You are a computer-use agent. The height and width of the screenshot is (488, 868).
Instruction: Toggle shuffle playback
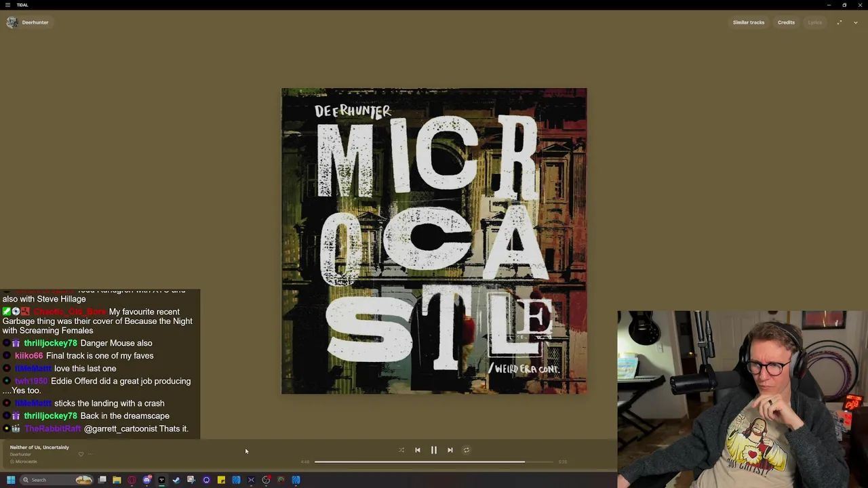click(x=401, y=450)
